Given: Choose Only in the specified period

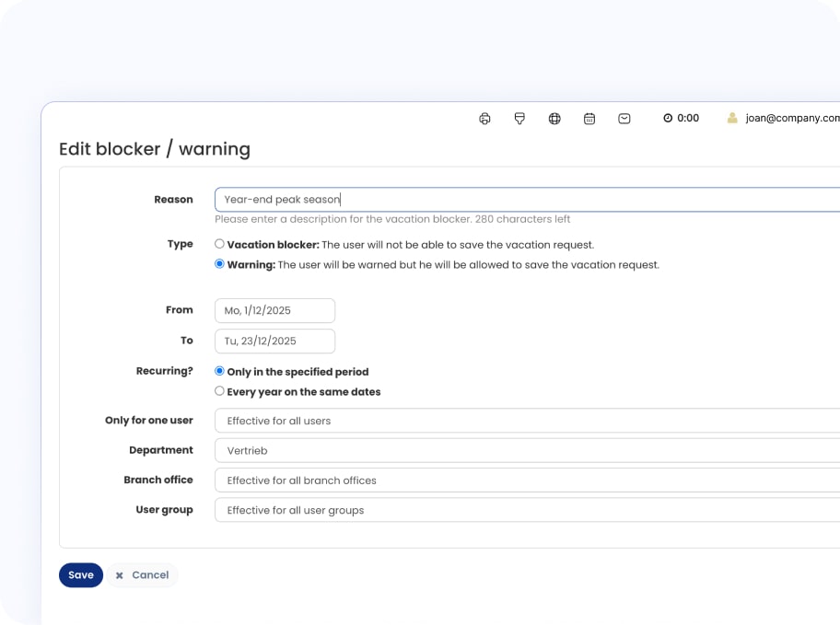Looking at the screenshot, I should [x=219, y=372].
